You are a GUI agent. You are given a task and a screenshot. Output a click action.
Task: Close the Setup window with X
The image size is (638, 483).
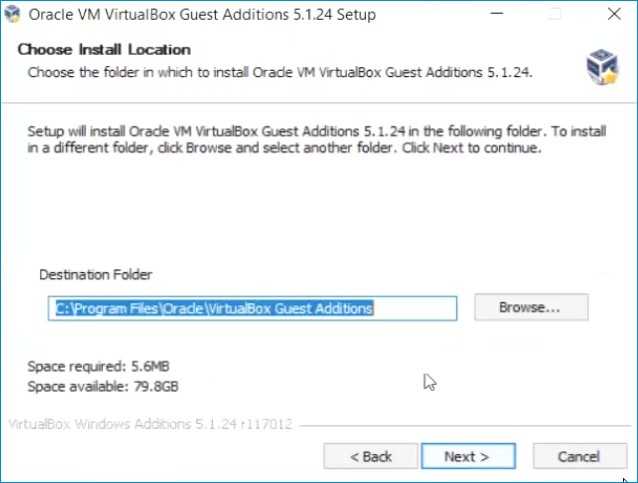point(614,14)
